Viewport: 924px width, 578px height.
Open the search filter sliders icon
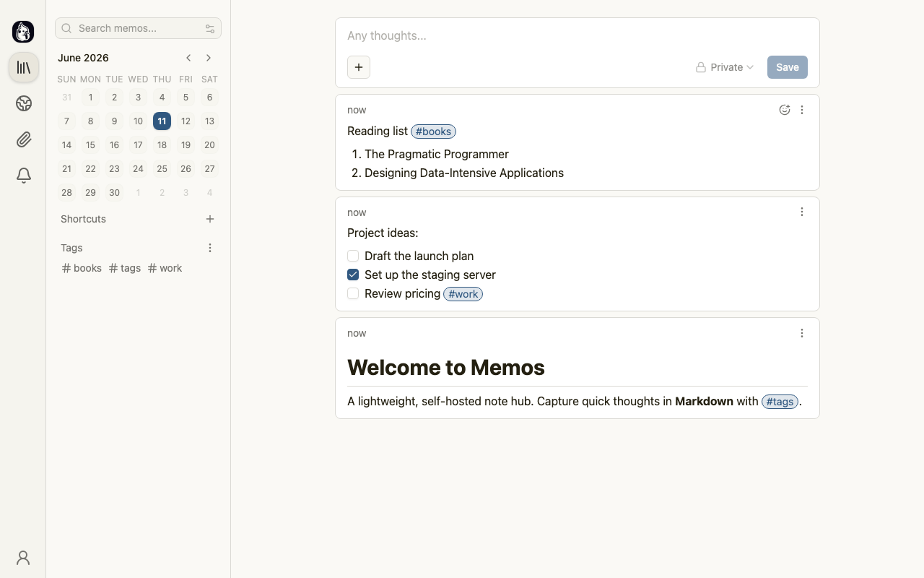(x=210, y=28)
